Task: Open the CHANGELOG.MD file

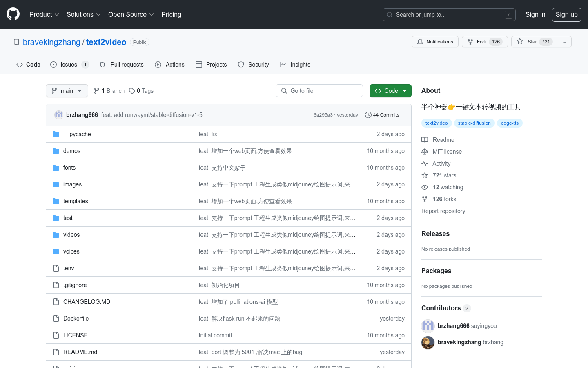Action: [x=87, y=302]
